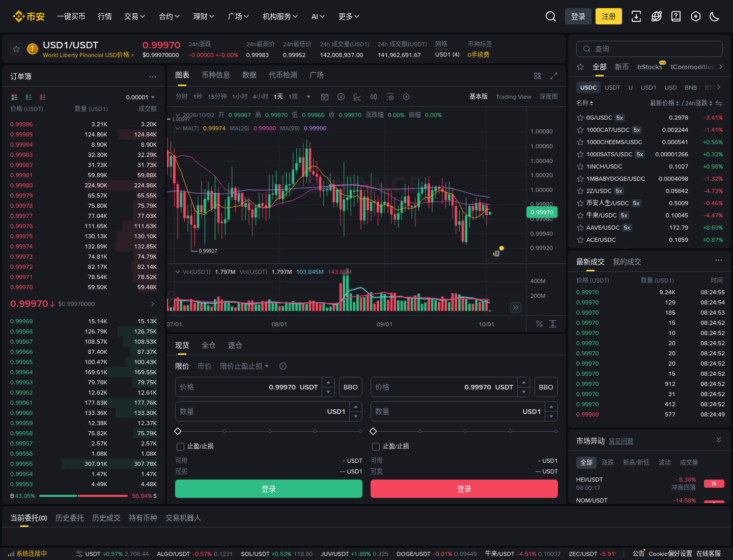
Task: Favorite the USD1/USDT pair with the star
Action: coord(16,49)
